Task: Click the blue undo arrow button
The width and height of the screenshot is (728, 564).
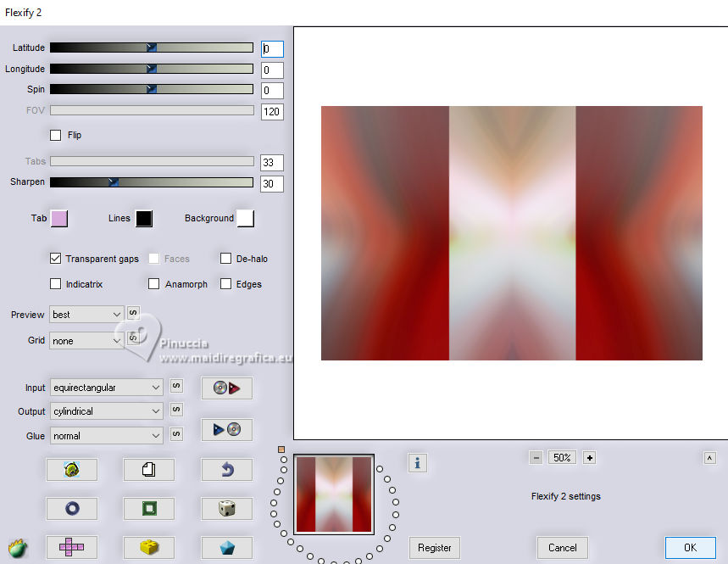Action: (226, 470)
